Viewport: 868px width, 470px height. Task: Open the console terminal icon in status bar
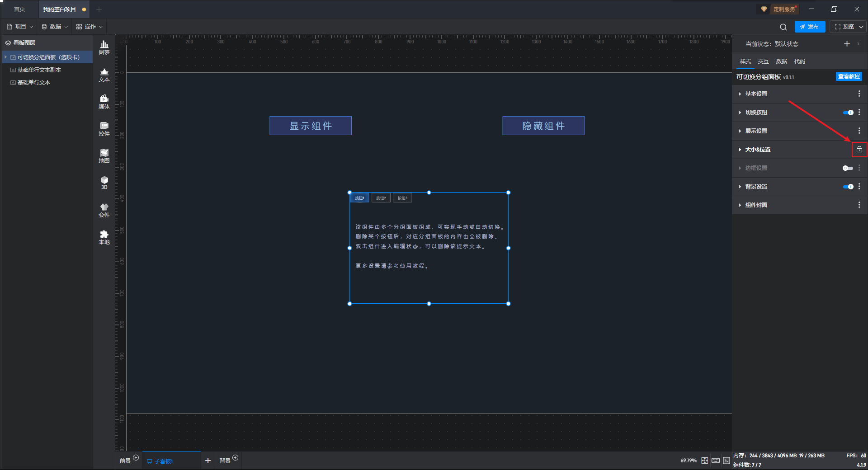click(x=726, y=461)
